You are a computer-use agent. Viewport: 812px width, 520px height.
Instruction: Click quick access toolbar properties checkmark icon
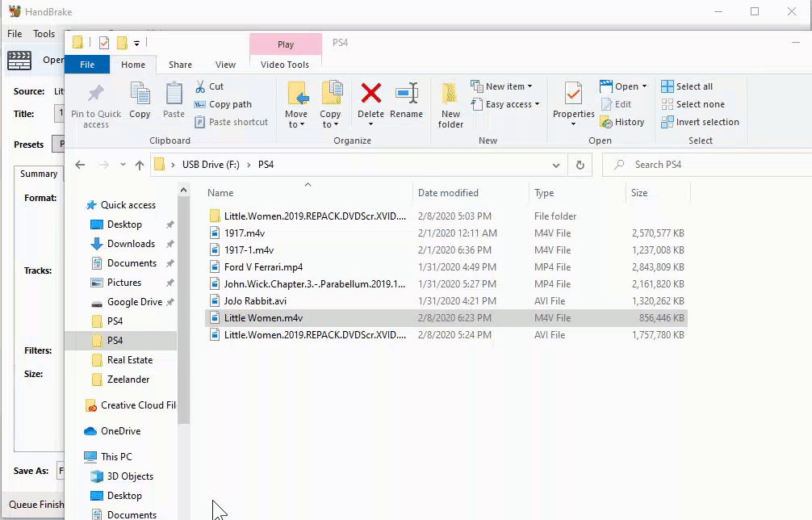104,43
